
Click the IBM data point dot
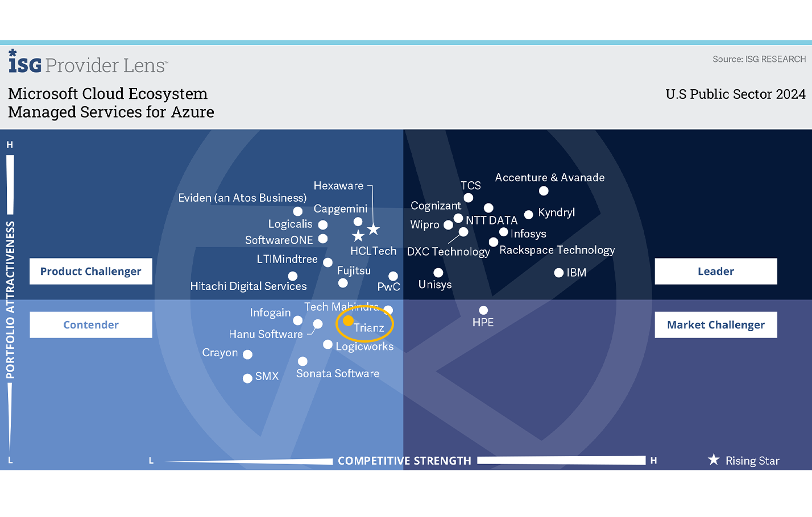(558, 273)
